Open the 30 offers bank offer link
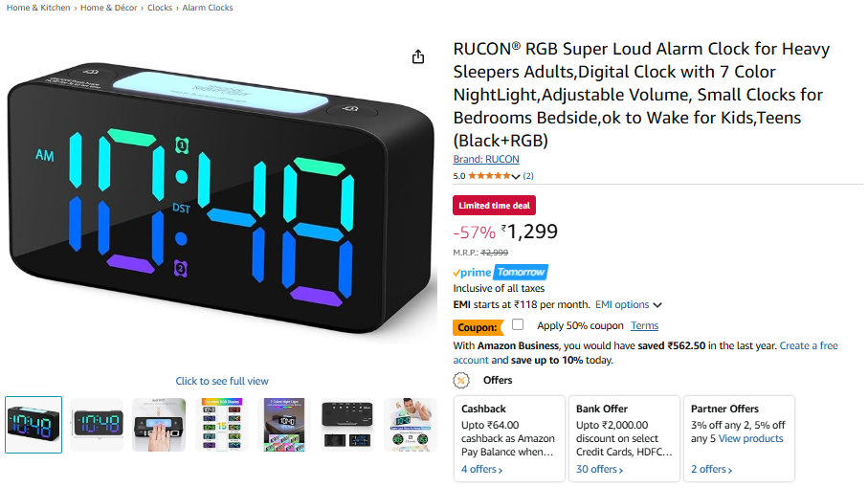 click(x=599, y=469)
